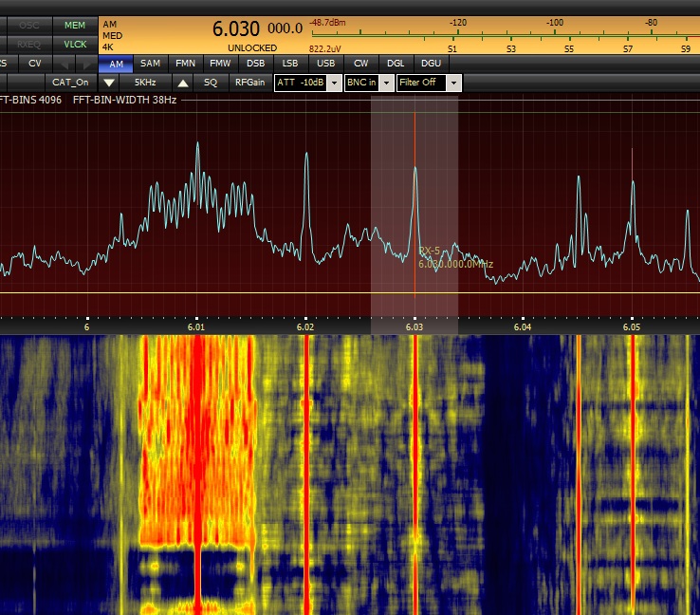This screenshot has width=700, height=615.
Task: Click the CV button
Action: click(x=34, y=64)
